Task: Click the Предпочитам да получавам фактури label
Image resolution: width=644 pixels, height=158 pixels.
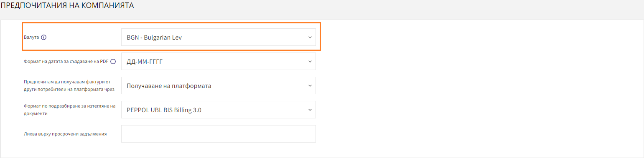Action: (69, 86)
